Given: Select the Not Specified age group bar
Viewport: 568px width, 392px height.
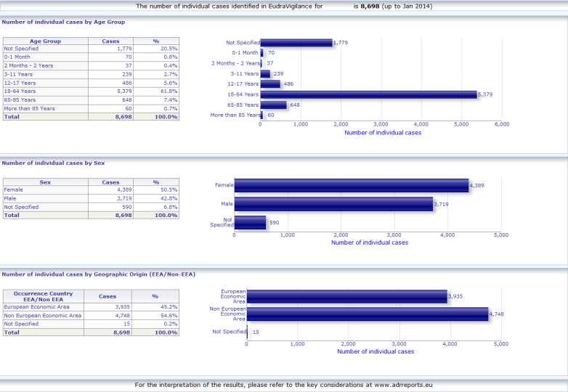Looking at the screenshot, I should pos(296,43).
